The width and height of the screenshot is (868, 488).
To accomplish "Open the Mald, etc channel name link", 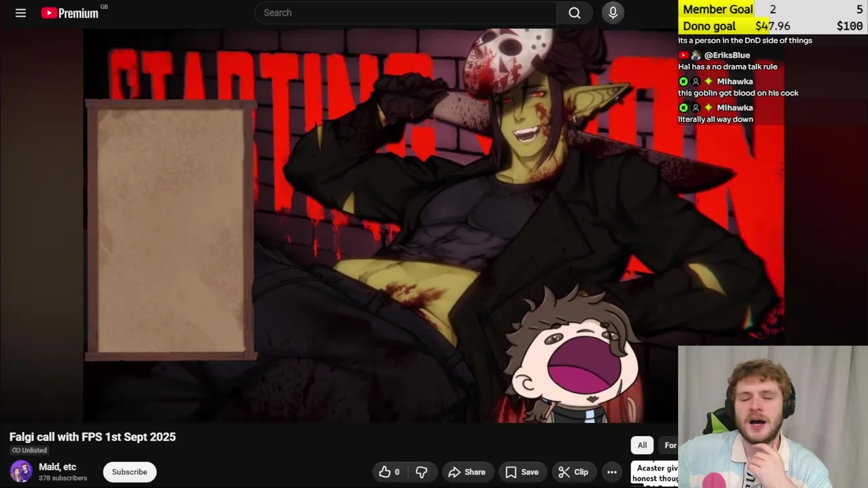I will point(58,467).
